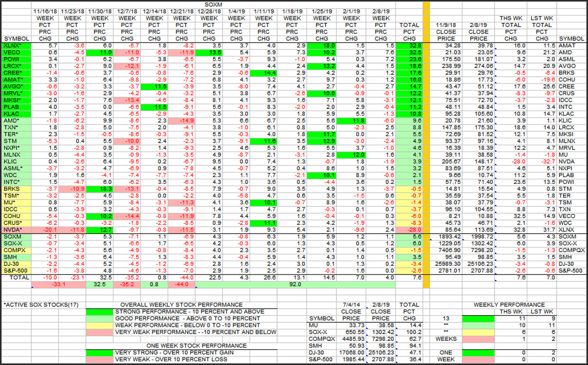Viewport: 588px width, 365px height.
Task: Click the 205.67 close price for NVDA
Action: 447,162
